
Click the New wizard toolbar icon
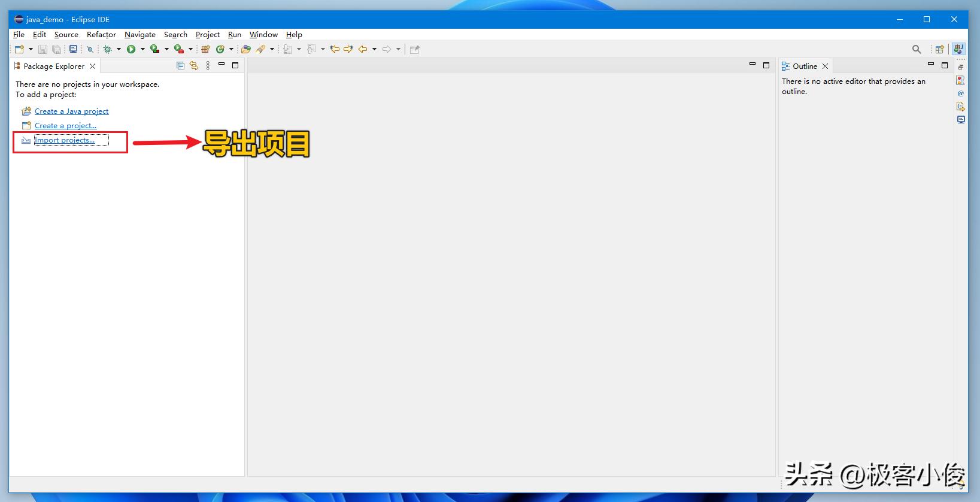pos(19,49)
